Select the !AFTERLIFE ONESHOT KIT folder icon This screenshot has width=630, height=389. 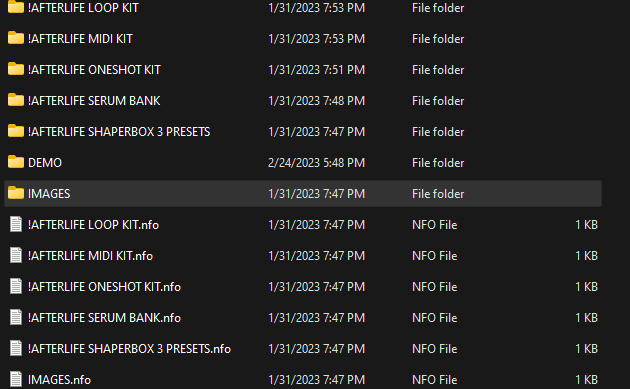[x=16, y=69]
